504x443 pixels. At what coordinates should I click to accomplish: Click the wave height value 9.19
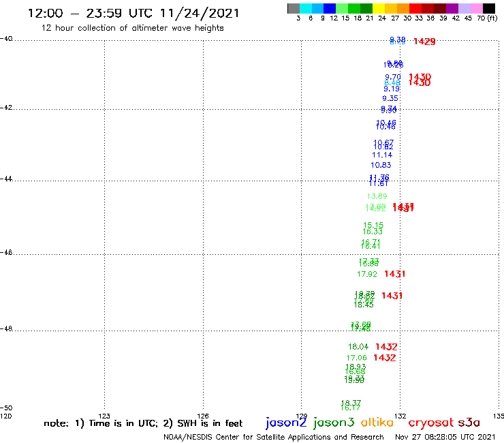pos(392,89)
